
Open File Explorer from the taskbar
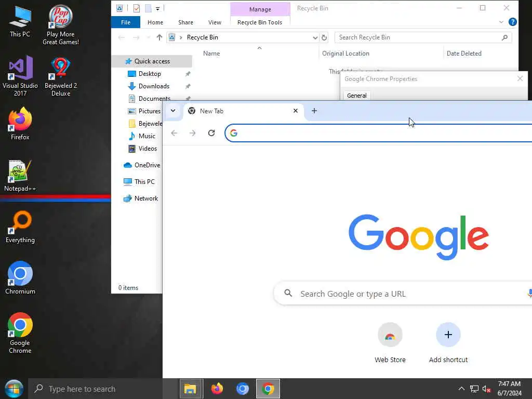[191, 389]
